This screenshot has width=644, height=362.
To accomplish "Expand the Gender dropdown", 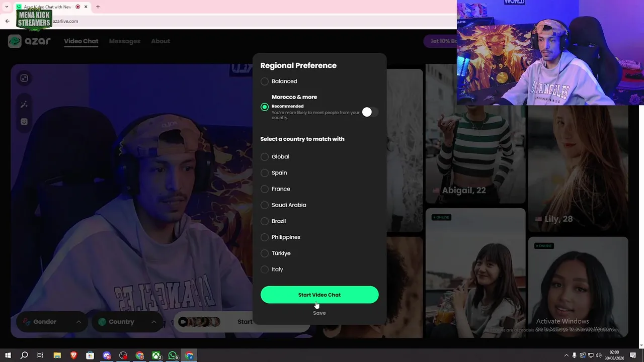I will coord(51,322).
